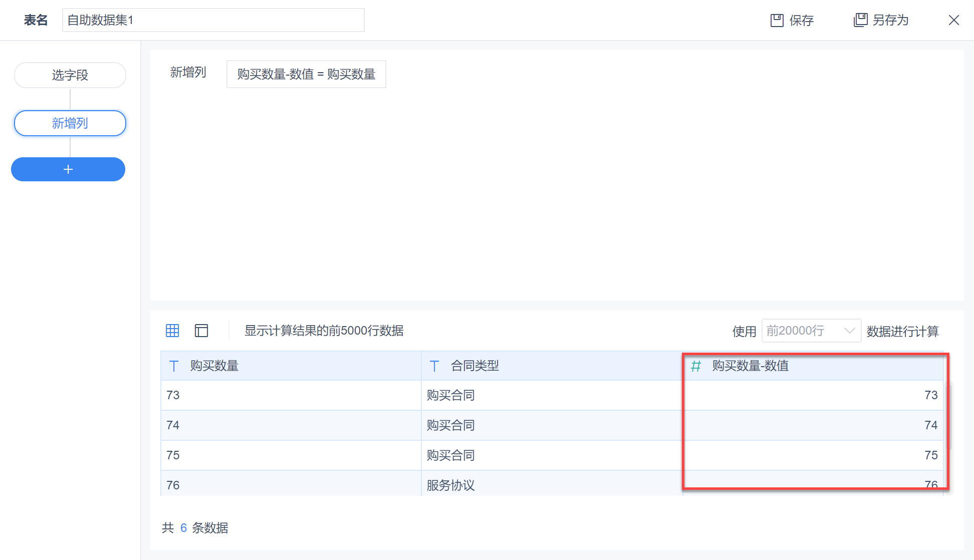Switch to grid data preview icon
The image size is (974, 560).
(x=172, y=331)
